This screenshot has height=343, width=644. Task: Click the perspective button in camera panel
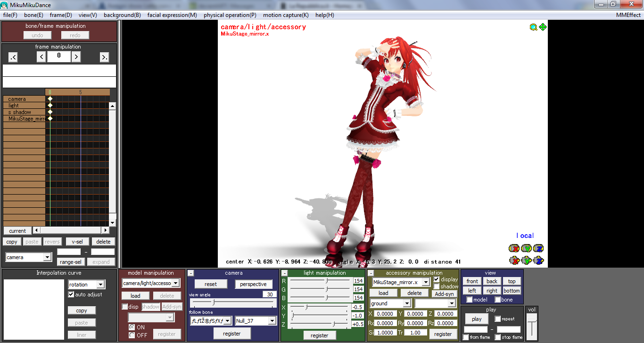coord(254,284)
